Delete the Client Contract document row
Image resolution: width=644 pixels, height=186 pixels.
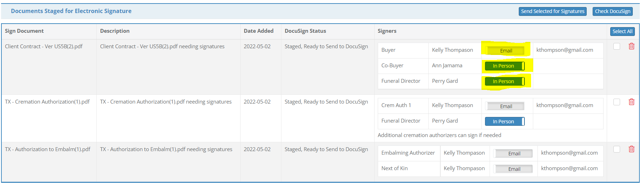(x=631, y=46)
